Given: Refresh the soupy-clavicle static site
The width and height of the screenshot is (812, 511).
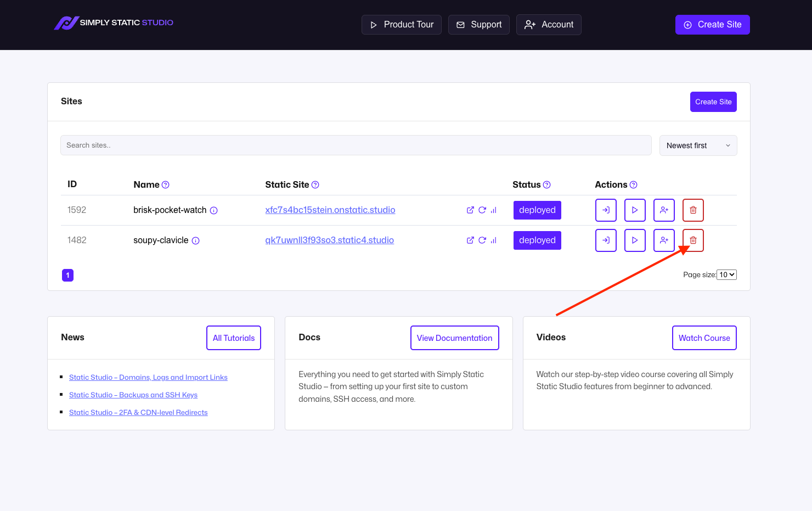Looking at the screenshot, I should (x=482, y=240).
